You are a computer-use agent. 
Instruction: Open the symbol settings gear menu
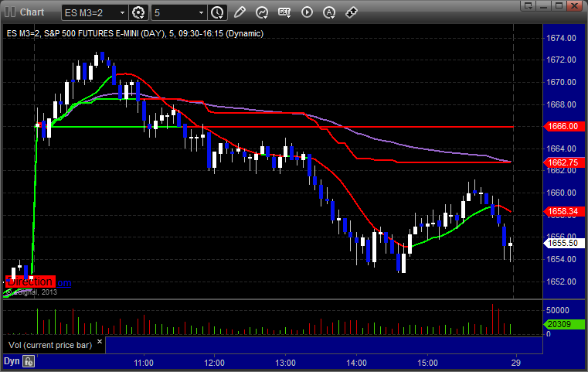click(x=138, y=13)
